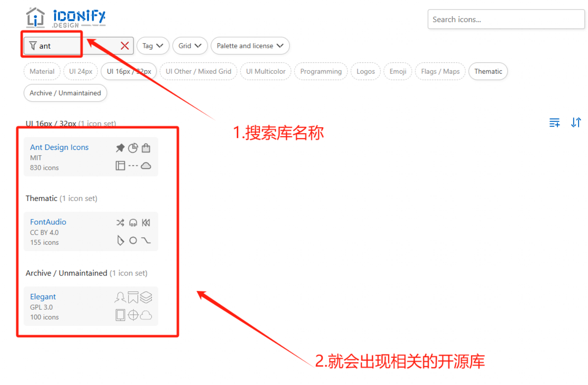Click 'Archive / Unmaintained (1 icon set)' heading

86,273
